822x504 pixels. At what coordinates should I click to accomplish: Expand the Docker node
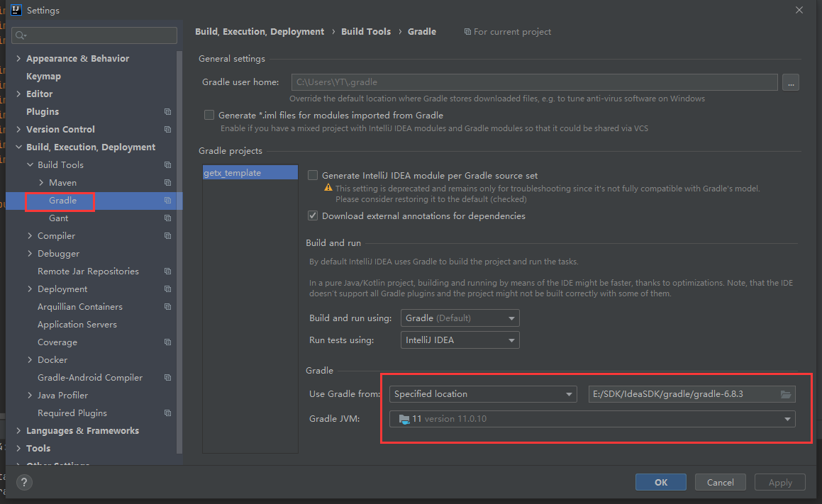click(30, 360)
